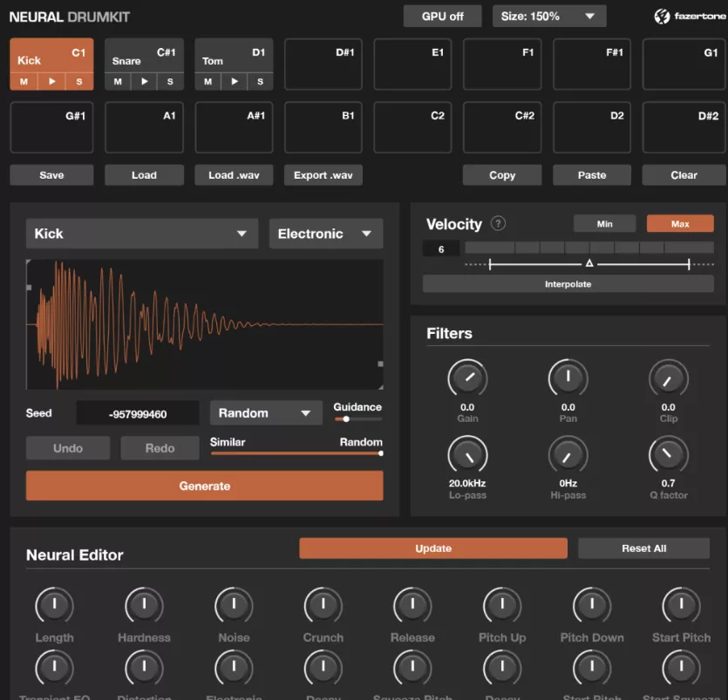Viewport: 728px width, 700px height.
Task: Click the Lo-pass filter knob
Action: [x=467, y=455]
